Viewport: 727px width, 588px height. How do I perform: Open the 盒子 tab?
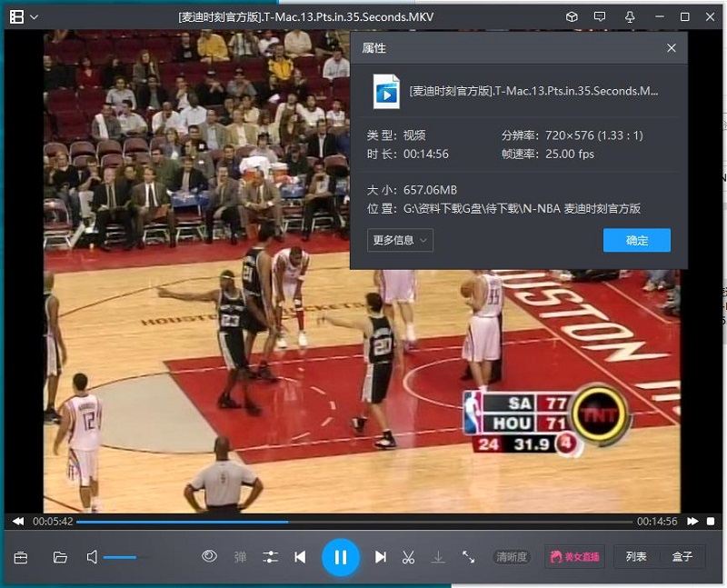pos(682,557)
